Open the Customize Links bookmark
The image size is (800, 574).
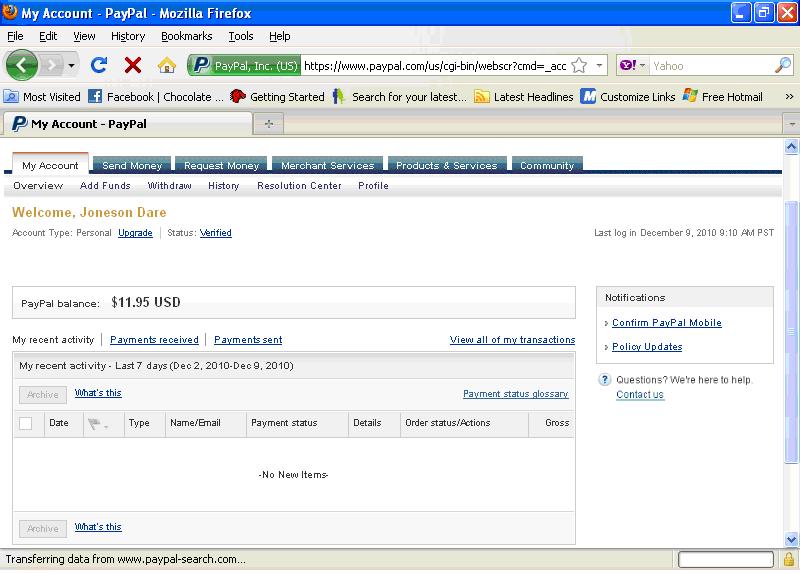coord(628,96)
